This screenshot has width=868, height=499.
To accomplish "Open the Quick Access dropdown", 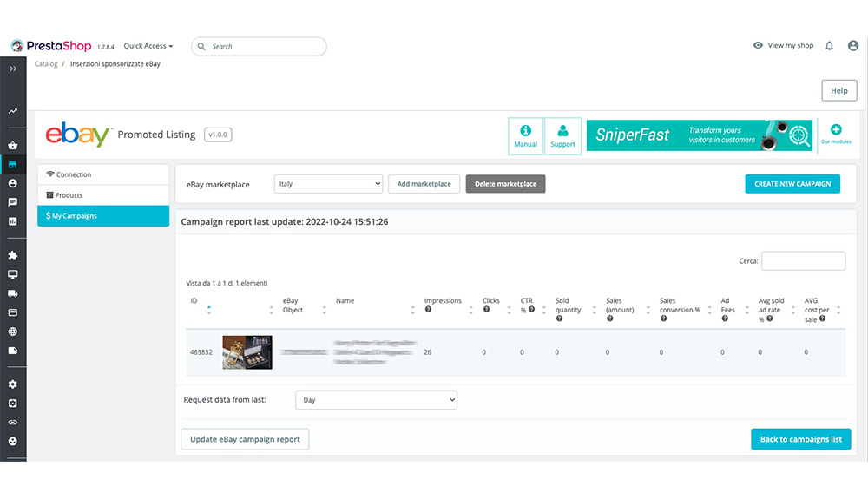I will pos(148,46).
